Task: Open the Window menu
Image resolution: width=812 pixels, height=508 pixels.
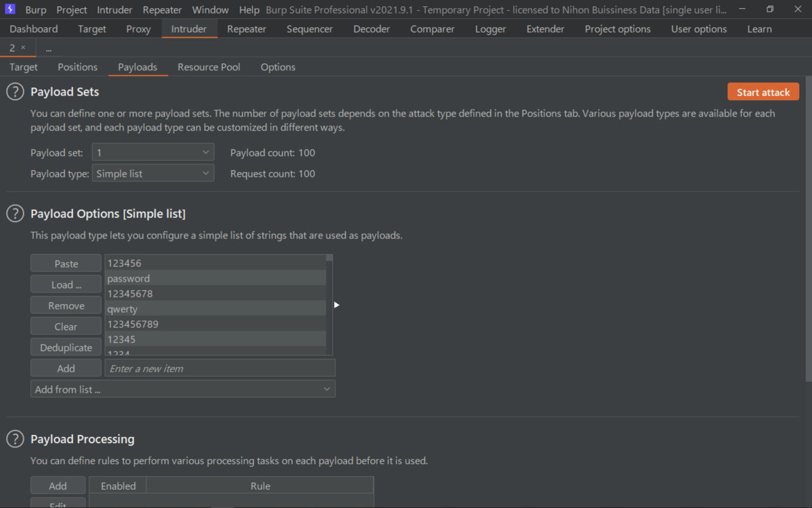Action: coord(210,10)
